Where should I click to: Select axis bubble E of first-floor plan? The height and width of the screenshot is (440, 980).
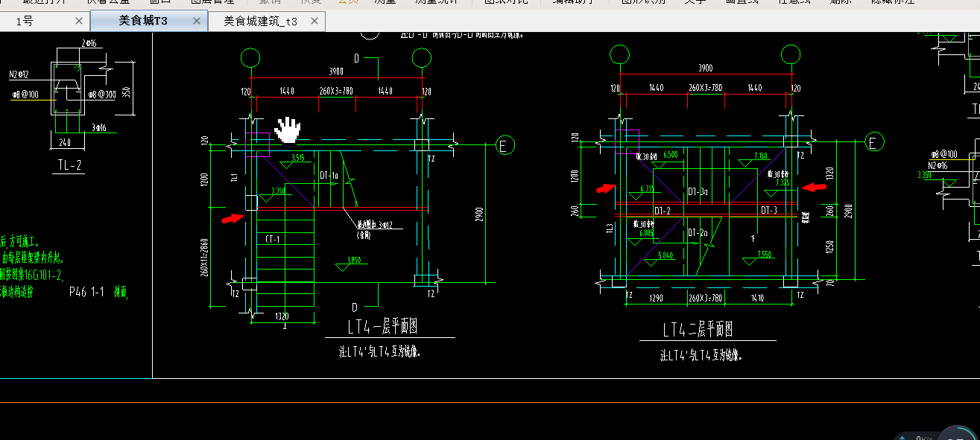505,145
